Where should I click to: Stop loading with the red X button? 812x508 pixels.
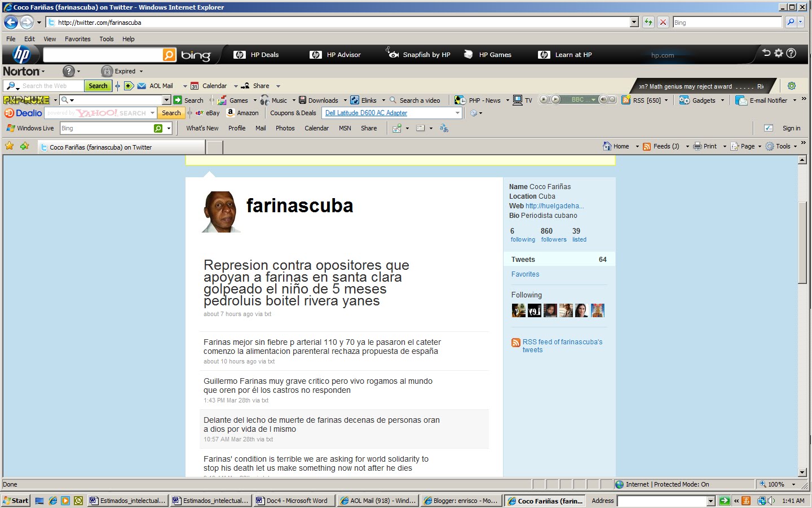pos(663,23)
